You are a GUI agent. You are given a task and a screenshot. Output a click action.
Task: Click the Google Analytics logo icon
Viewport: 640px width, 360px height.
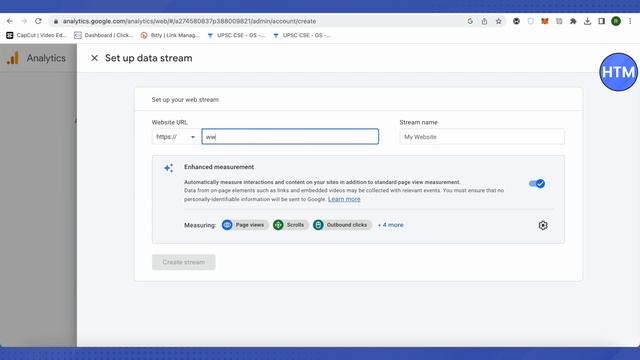[13, 58]
